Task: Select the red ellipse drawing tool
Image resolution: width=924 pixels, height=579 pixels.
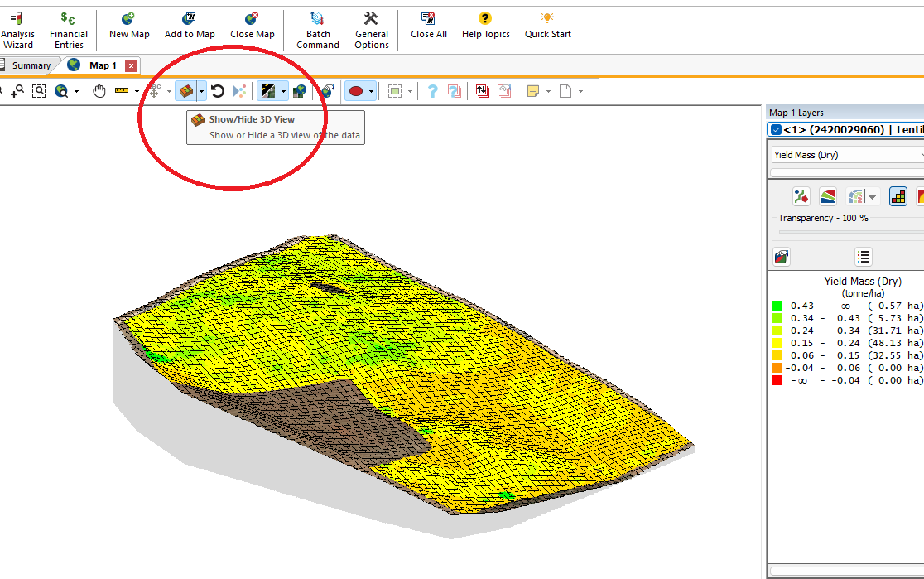Action: pos(356,91)
